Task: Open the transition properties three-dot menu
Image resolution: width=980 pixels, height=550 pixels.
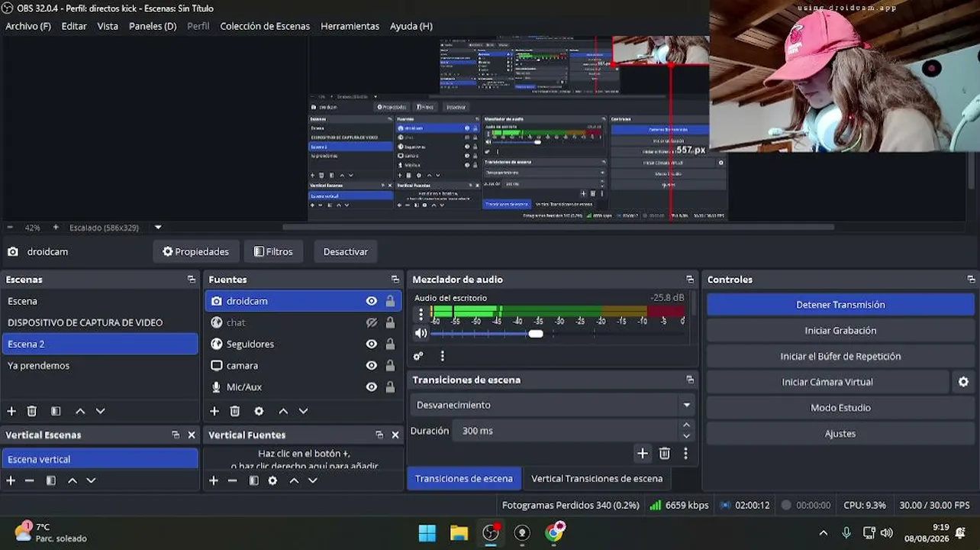Action: (x=685, y=453)
